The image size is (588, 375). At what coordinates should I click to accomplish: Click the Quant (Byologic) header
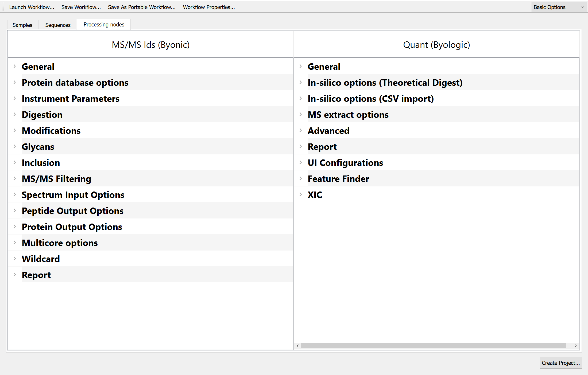(436, 45)
